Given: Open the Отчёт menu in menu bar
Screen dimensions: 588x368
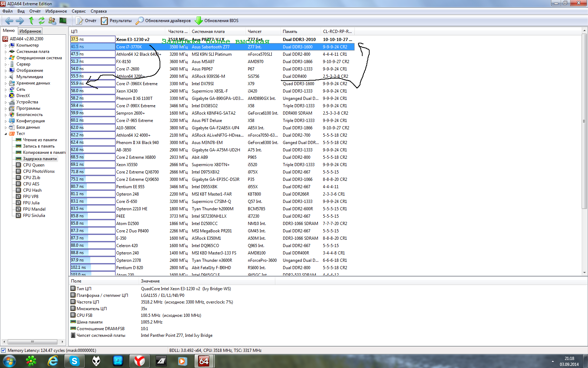Looking at the screenshot, I should pyautogui.click(x=35, y=11).
